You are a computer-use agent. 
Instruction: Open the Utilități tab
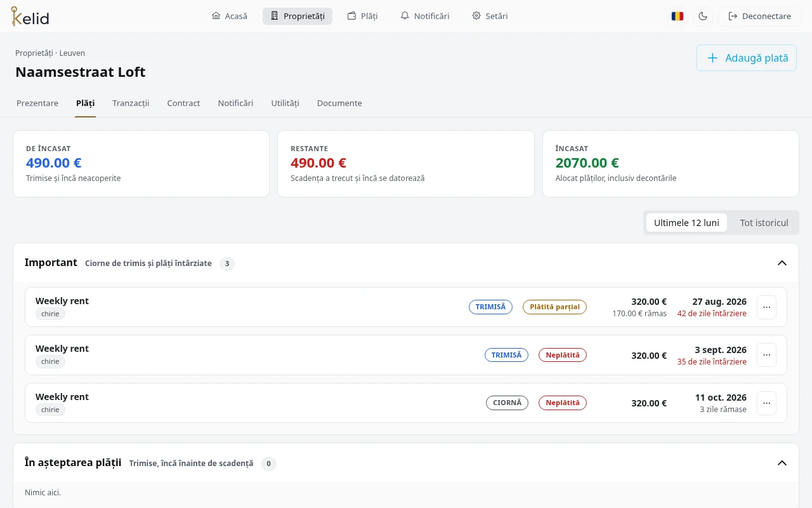click(285, 103)
